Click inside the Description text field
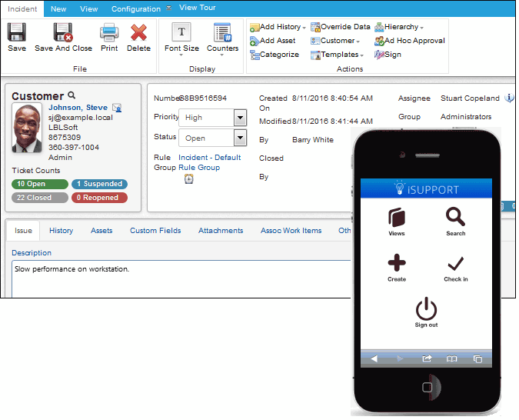 pos(181,279)
